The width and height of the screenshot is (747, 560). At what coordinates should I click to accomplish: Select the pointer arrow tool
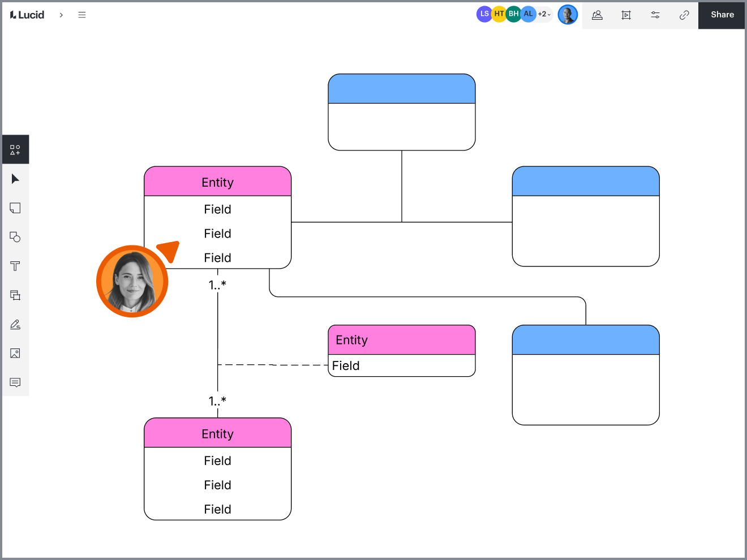coord(15,179)
